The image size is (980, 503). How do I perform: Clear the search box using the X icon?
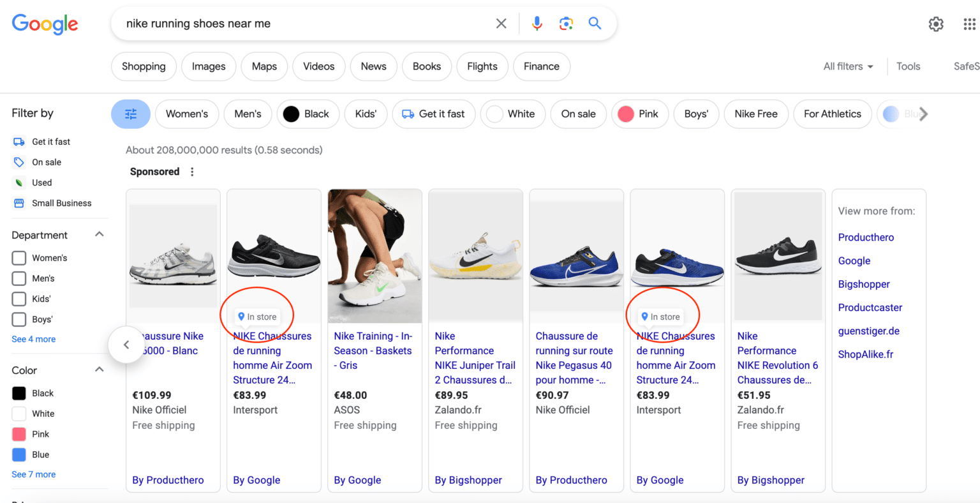pos(501,23)
